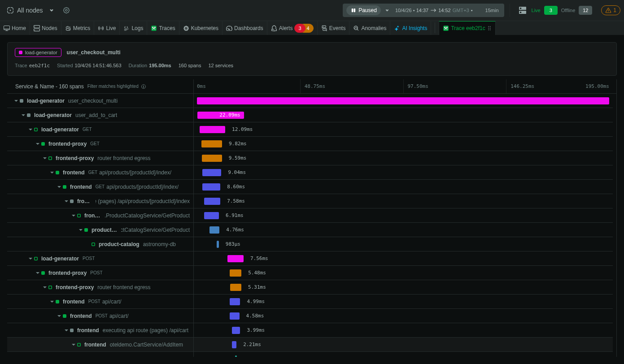This screenshot has width=624, height=364.
Task: Open the Live tab
Action: click(x=107, y=28)
